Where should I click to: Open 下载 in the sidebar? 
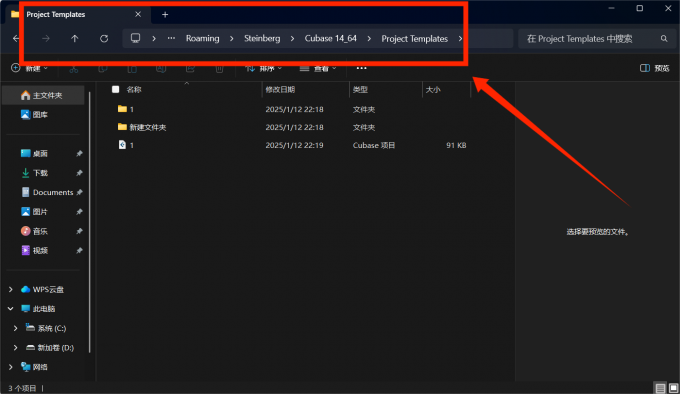(x=34, y=173)
